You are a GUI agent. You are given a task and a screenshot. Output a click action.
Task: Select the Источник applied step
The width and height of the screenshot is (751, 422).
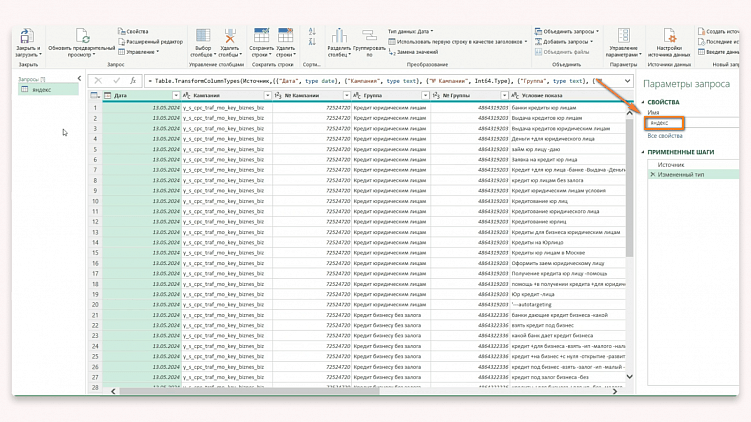coord(671,164)
